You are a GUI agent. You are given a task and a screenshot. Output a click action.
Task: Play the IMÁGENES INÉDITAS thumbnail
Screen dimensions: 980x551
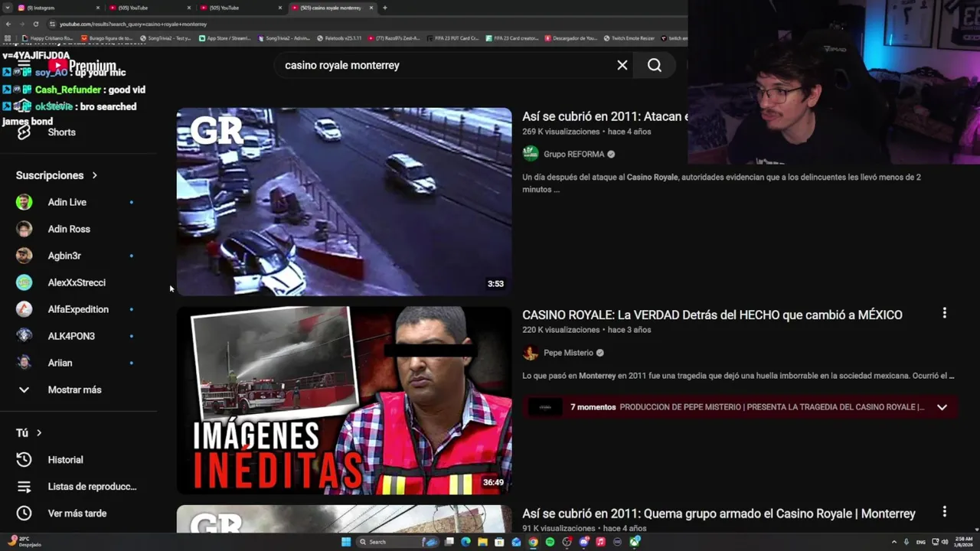point(344,400)
